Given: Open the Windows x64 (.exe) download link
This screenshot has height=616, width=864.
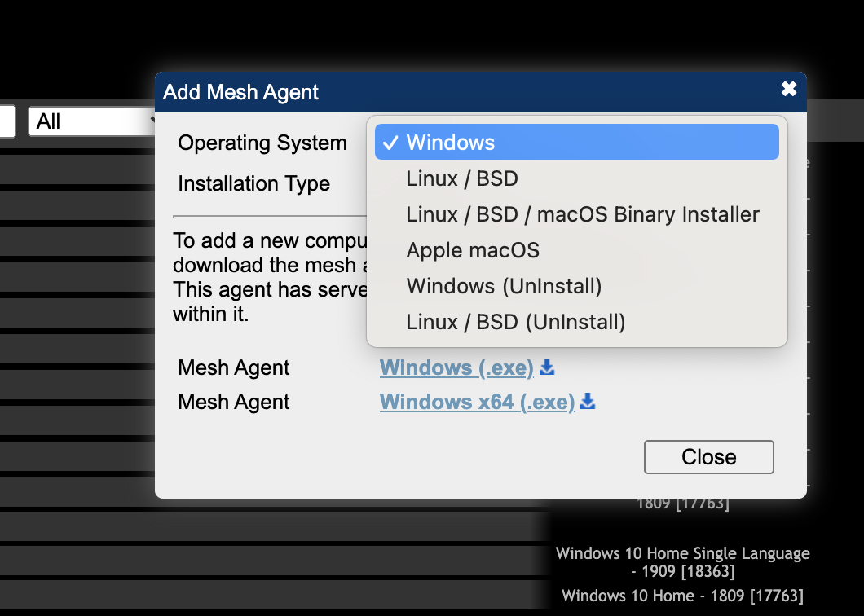Looking at the screenshot, I should [477, 402].
